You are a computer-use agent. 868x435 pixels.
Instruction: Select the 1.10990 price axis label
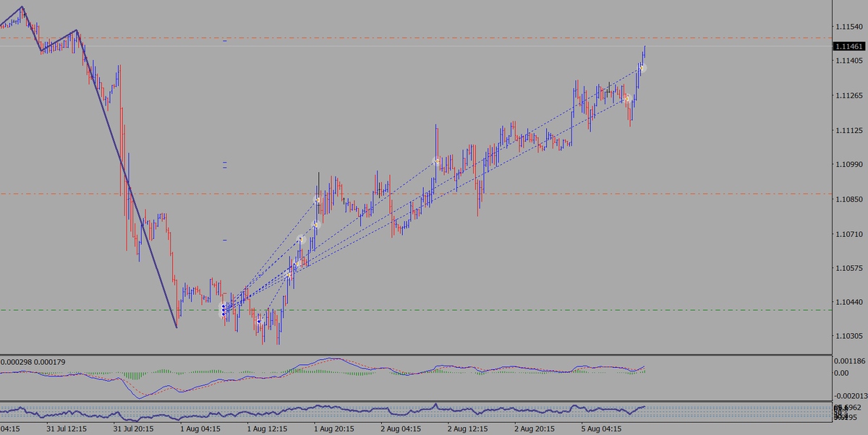pos(848,165)
